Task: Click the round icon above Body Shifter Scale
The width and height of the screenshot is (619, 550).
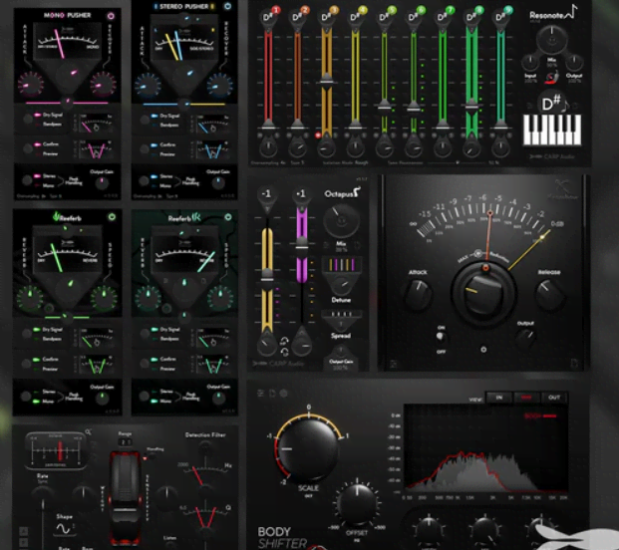Action: pos(283,393)
